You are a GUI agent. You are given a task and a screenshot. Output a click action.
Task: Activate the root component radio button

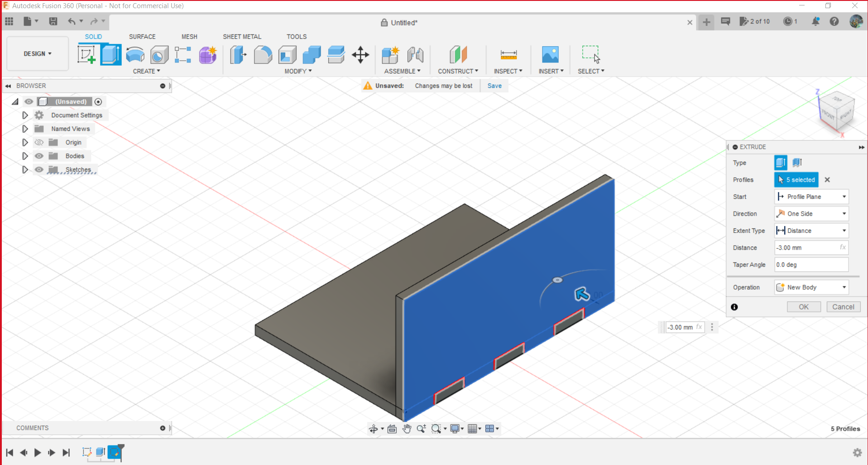pos(98,102)
